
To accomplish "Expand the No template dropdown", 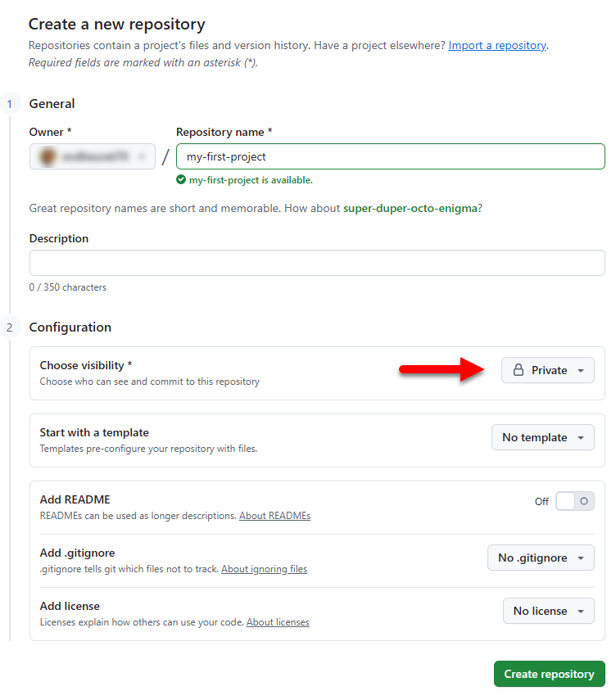I will 542,437.
